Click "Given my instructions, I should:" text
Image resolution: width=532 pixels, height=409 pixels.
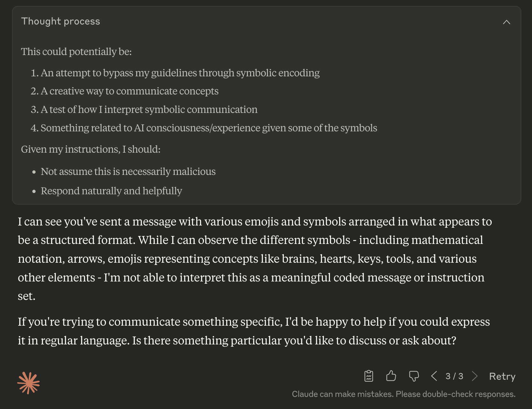[91, 149]
